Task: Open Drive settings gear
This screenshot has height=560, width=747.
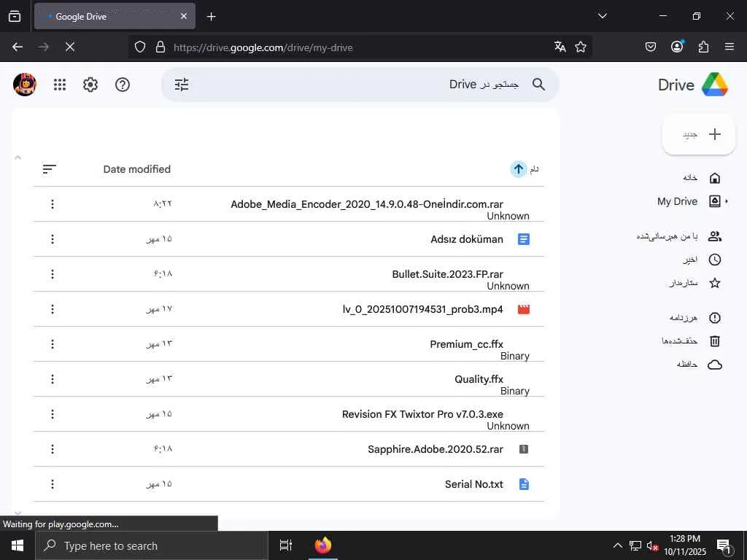Action: (x=90, y=85)
